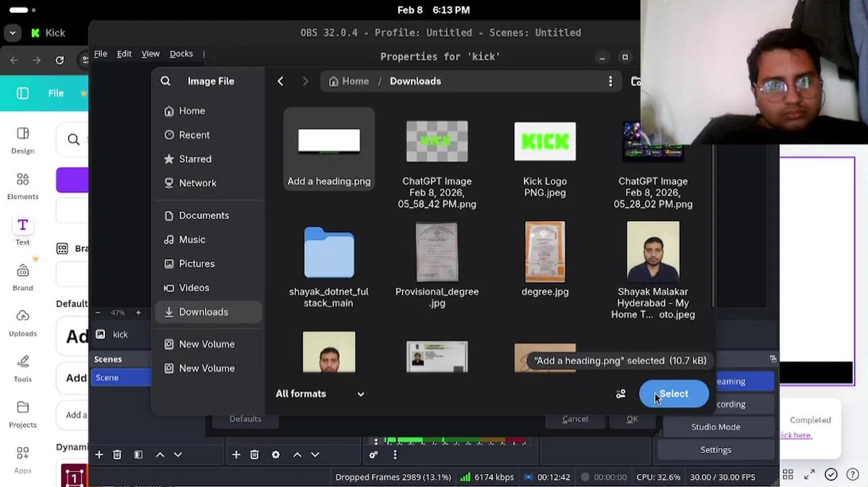Open source properties gear in Sources dock
This screenshot has width=868, height=487.
click(276, 455)
